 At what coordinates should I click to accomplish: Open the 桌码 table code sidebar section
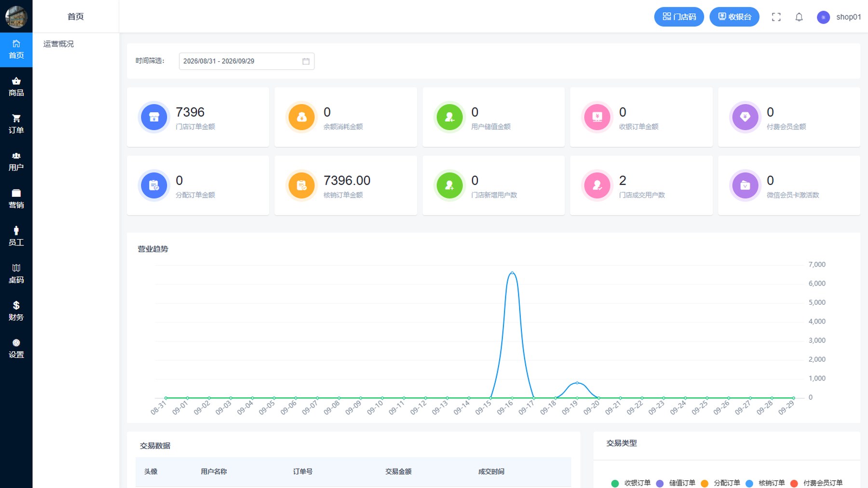tap(16, 274)
